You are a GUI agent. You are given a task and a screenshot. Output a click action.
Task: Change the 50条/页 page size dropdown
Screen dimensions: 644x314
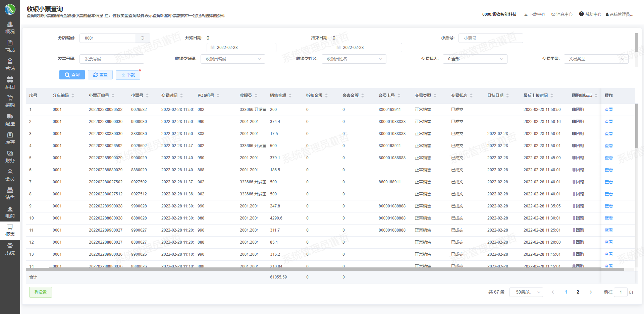(x=526, y=292)
